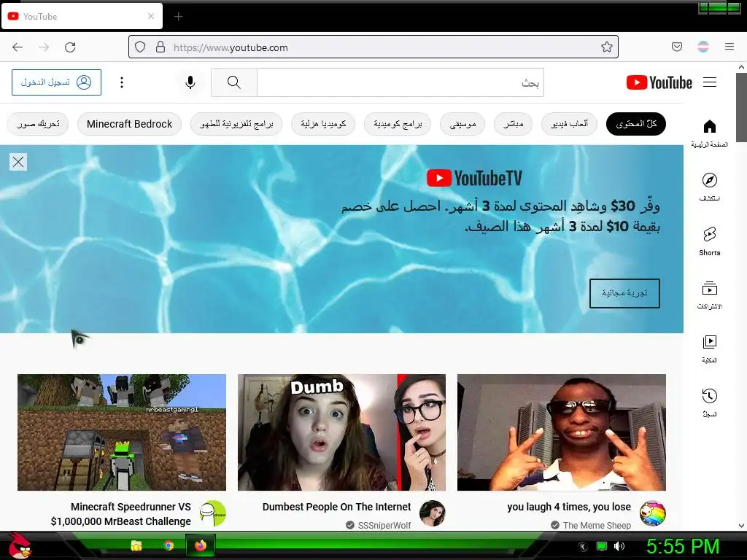Click 'Minecraft Speedrunner VS' video title

(121, 514)
